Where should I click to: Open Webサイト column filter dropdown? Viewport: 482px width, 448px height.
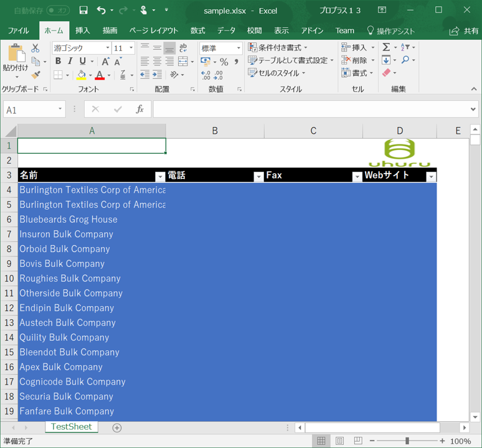431,176
